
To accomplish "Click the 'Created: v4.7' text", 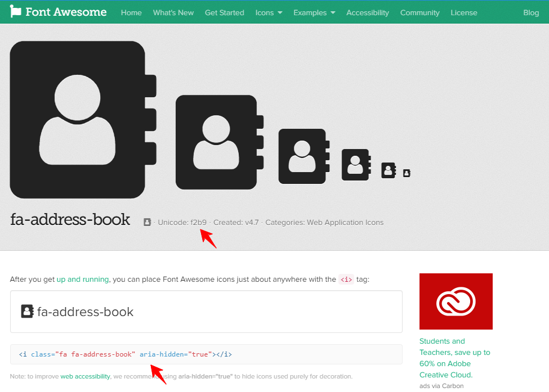I will click(236, 222).
